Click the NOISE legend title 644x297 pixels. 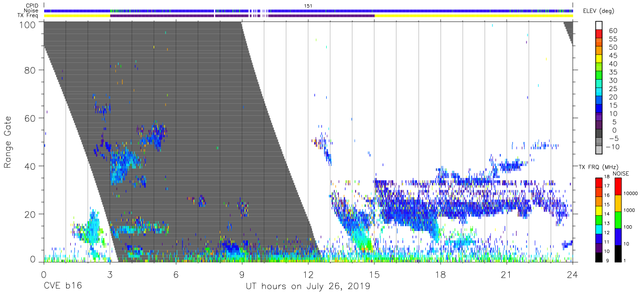pos(620,173)
